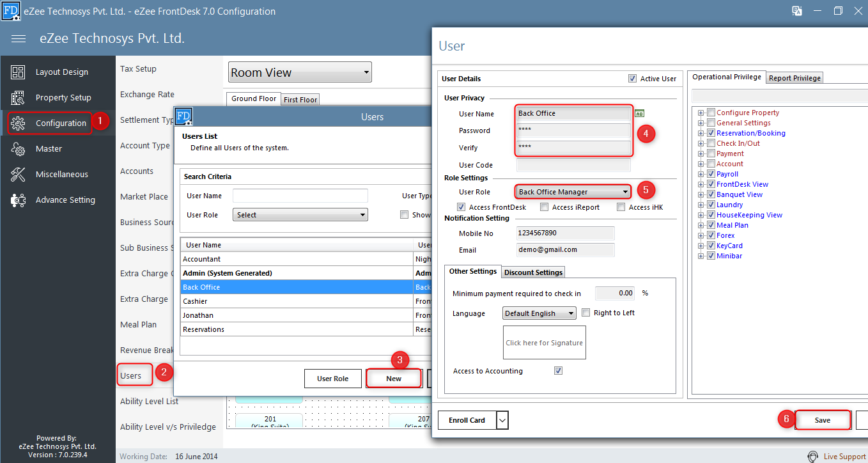
Task: Open the Enroll Card dropdown arrow
Action: click(502, 420)
